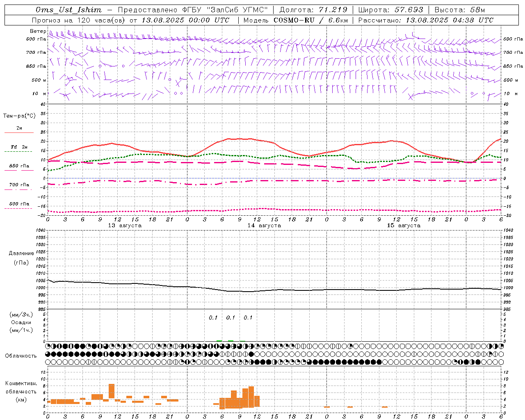The width and height of the screenshot is (525, 420).
Task: Click the red line sample under 2м legend
Action: [x=19, y=133]
